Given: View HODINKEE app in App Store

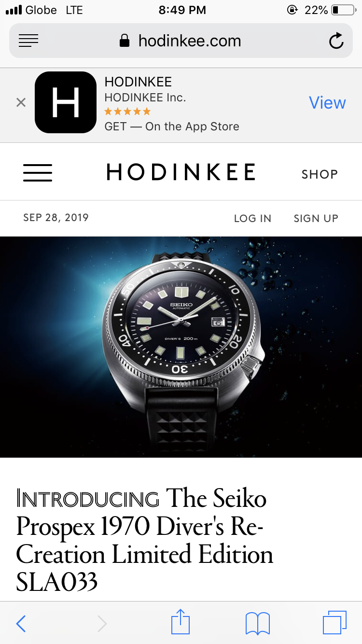Looking at the screenshot, I should pyautogui.click(x=327, y=102).
